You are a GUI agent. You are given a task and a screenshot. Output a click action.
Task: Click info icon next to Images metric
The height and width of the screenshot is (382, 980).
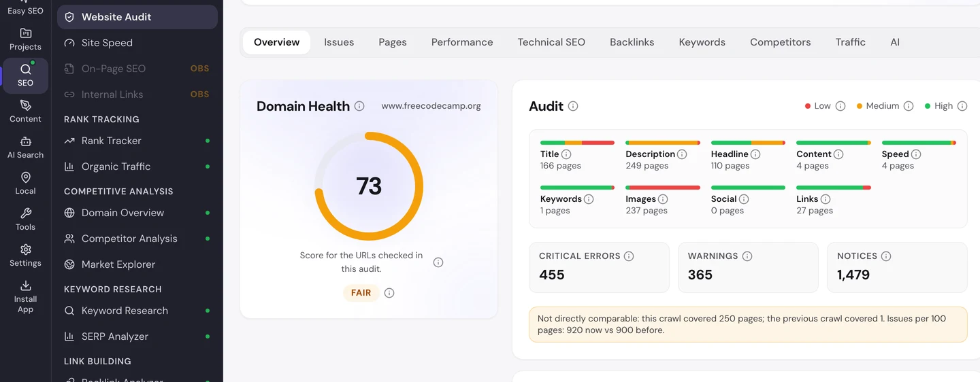tap(663, 199)
